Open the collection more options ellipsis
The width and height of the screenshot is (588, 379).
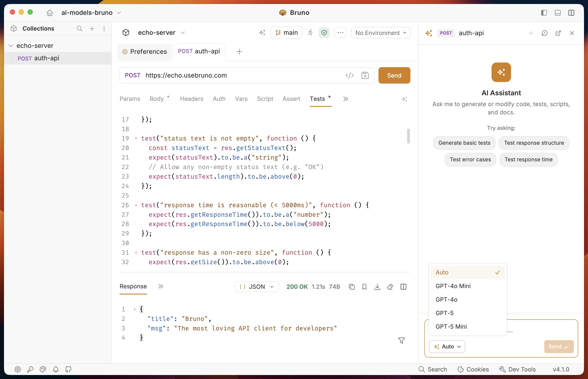tap(340, 33)
